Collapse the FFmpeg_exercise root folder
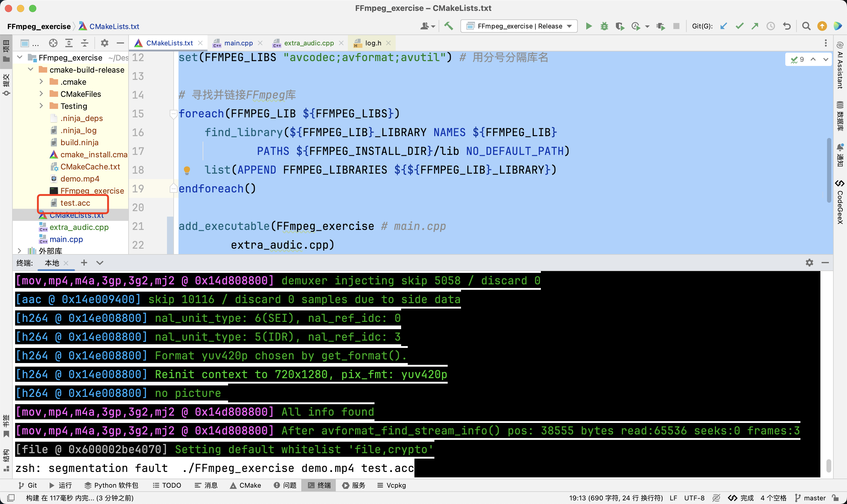The image size is (847, 504). (x=20, y=57)
